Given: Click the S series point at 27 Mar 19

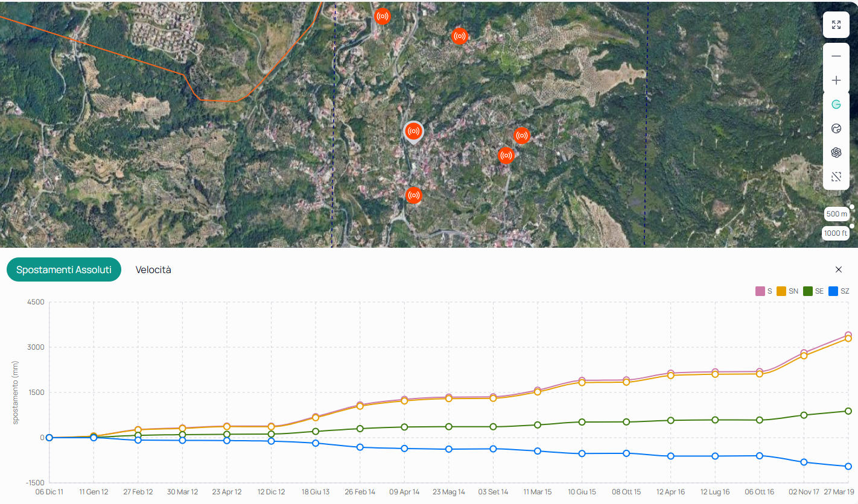Looking at the screenshot, I should tap(848, 335).
